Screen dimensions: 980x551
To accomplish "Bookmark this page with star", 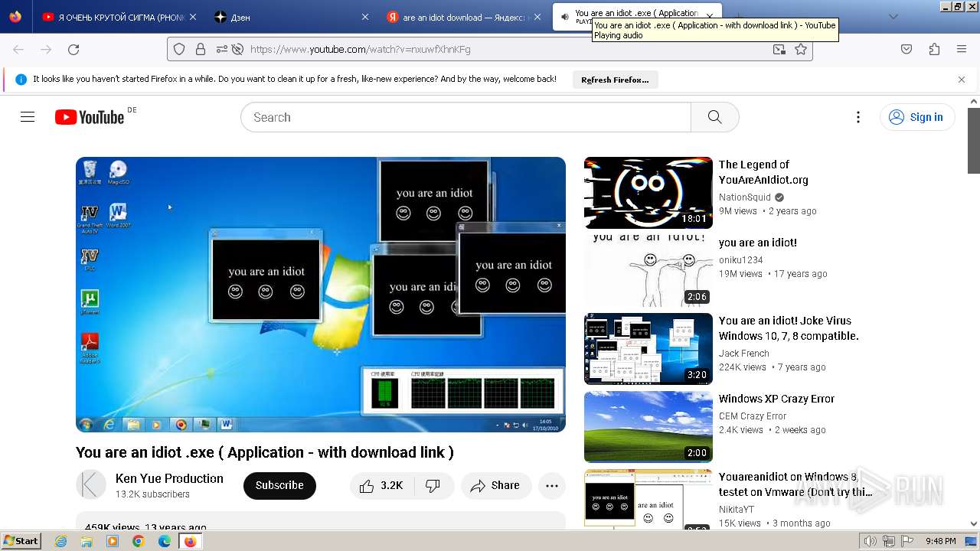I will 801,49.
